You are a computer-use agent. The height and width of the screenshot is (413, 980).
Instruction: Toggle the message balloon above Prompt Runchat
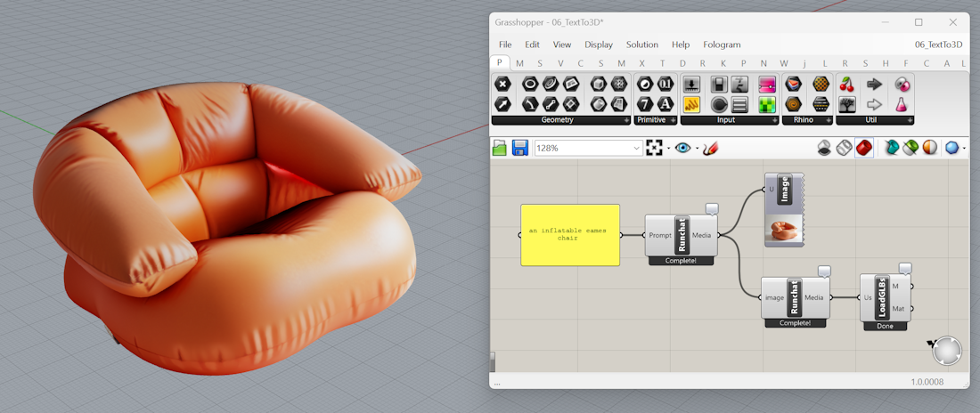712,209
